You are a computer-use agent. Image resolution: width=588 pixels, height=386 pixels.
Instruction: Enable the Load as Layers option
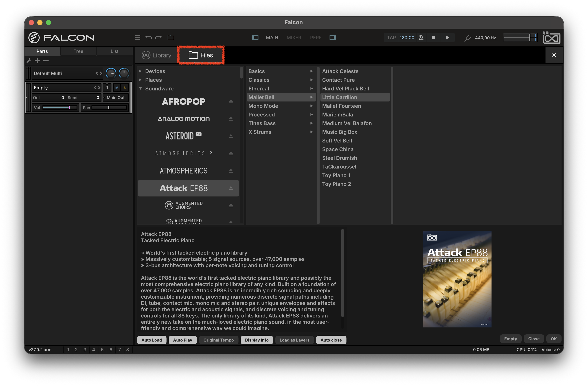294,340
